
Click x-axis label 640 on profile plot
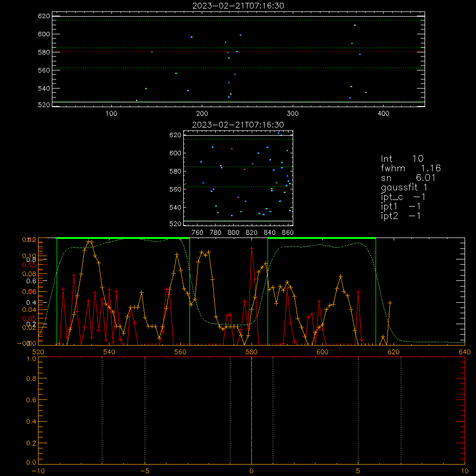coord(465,352)
